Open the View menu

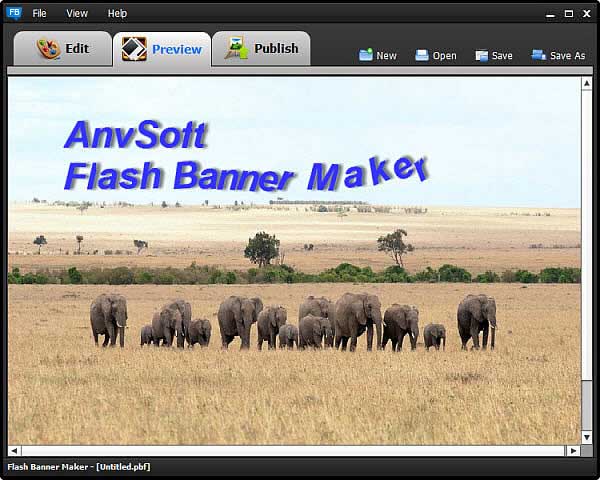pyautogui.click(x=77, y=13)
